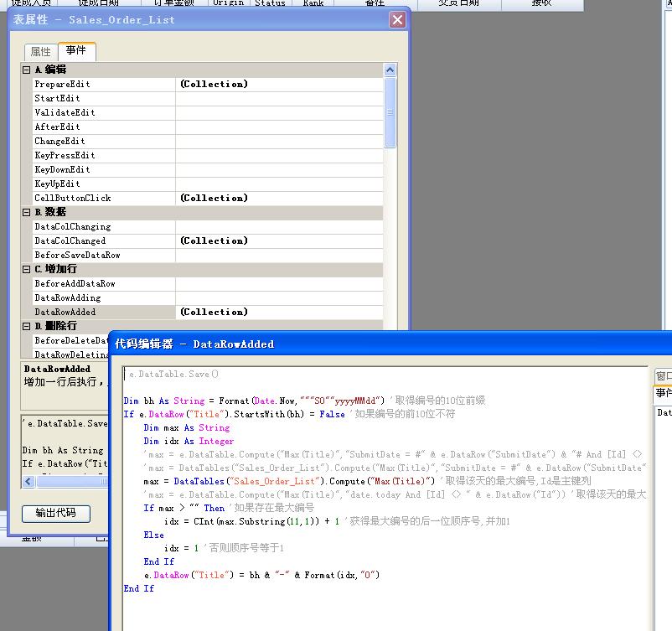Viewport: 672px width, 631px height.
Task: Click the DataRowAdded description heading in properties dialog
Action: point(57,369)
